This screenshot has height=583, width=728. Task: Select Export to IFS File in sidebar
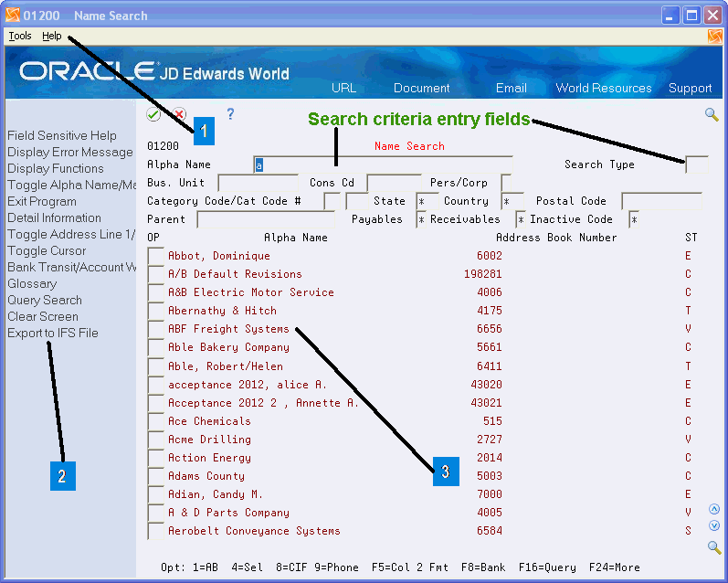52,333
